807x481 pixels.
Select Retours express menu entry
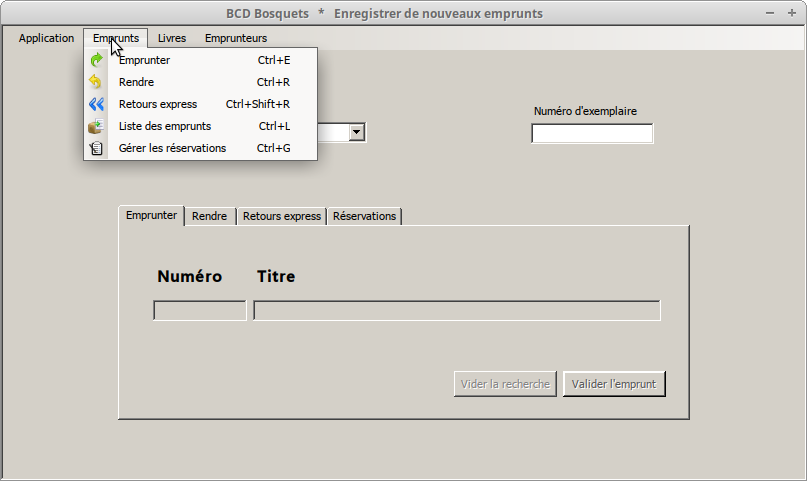click(x=158, y=104)
